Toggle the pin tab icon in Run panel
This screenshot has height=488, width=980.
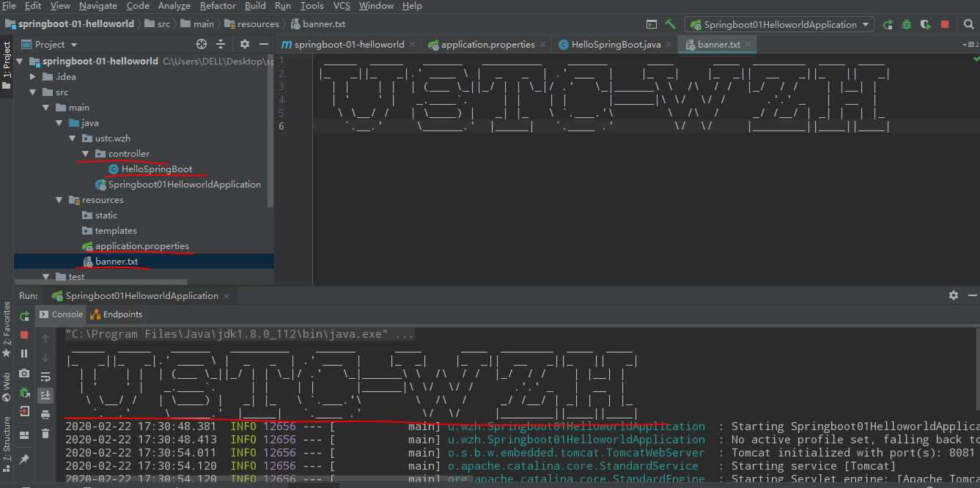point(24,459)
